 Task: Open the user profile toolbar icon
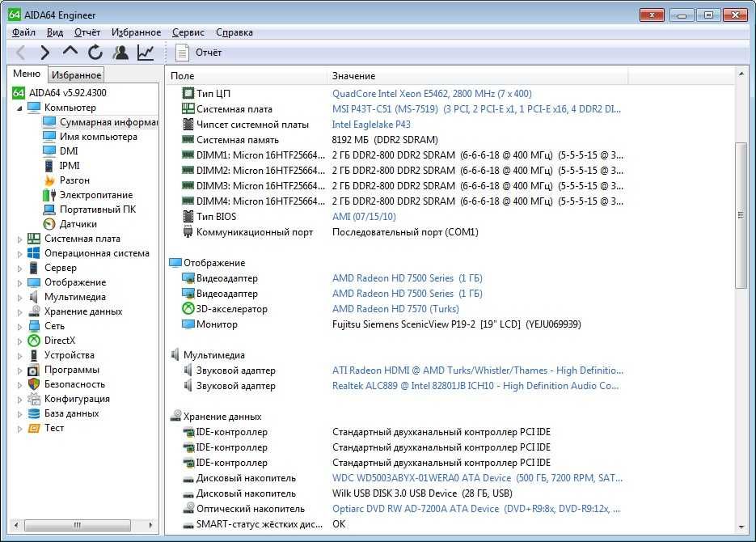pos(120,52)
